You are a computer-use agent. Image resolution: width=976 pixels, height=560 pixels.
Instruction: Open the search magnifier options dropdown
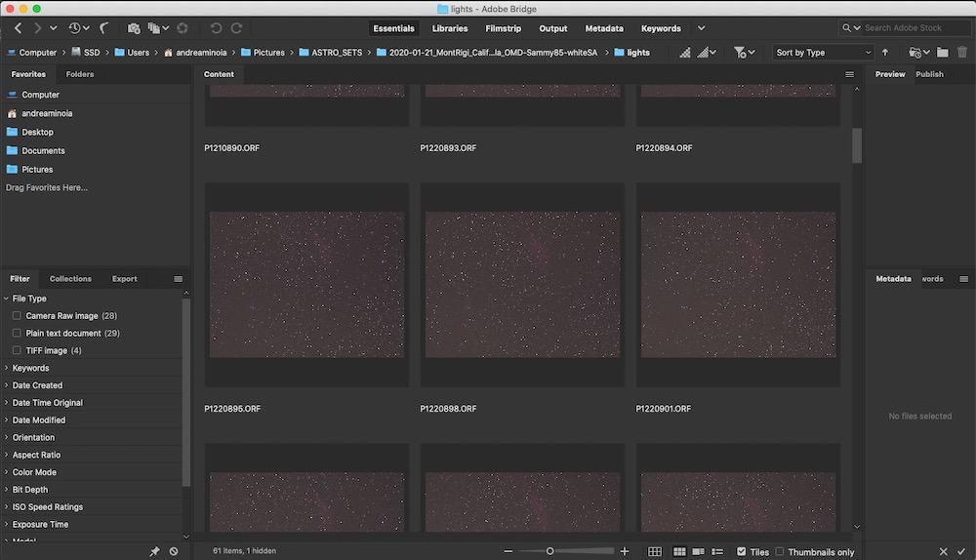(851, 28)
